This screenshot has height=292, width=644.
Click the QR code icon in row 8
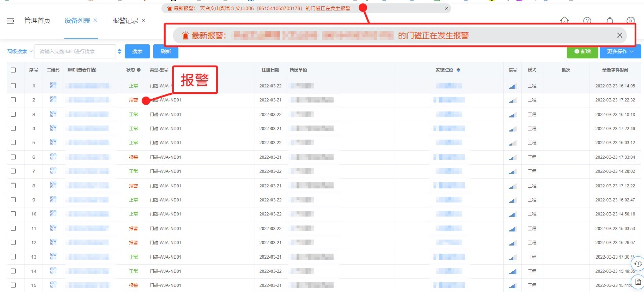[x=53, y=186]
